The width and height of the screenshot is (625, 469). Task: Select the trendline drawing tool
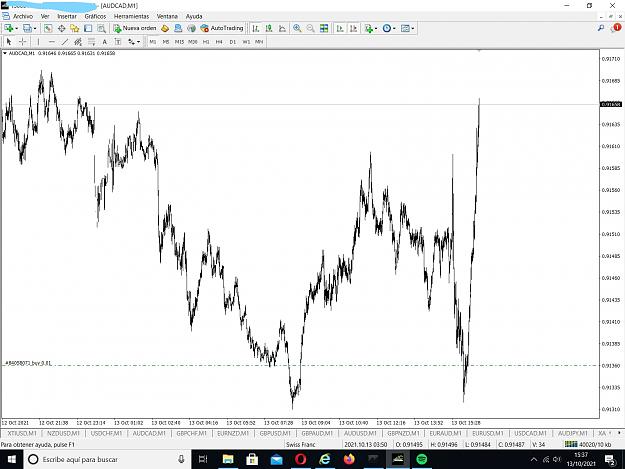(65, 41)
